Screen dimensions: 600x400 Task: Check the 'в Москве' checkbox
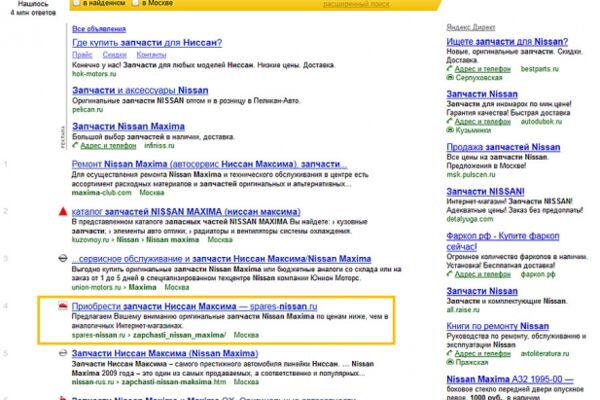tap(135, 3)
